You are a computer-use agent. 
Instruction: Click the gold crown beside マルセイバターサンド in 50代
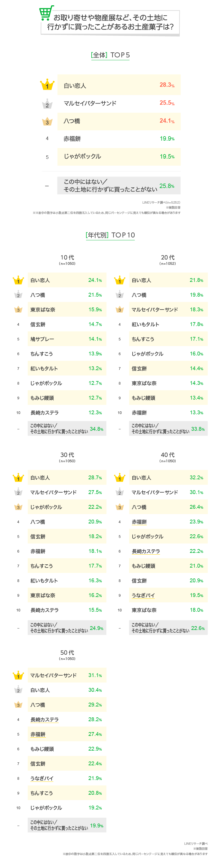(18, 676)
